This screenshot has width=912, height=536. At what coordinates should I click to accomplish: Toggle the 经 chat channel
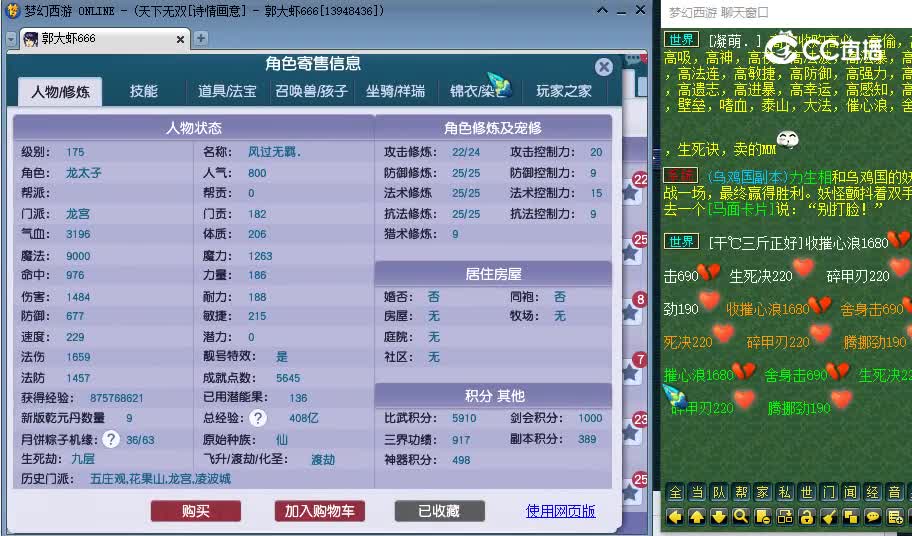click(x=872, y=492)
